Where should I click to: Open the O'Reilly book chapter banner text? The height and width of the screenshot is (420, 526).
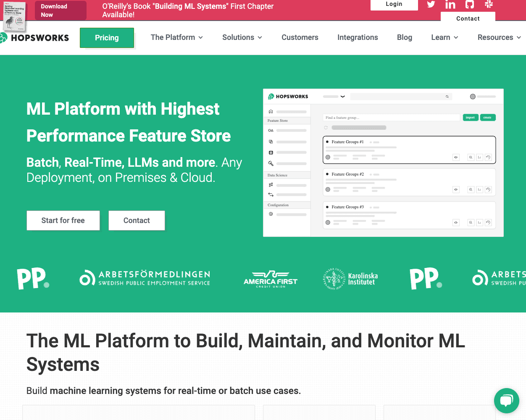point(188,10)
